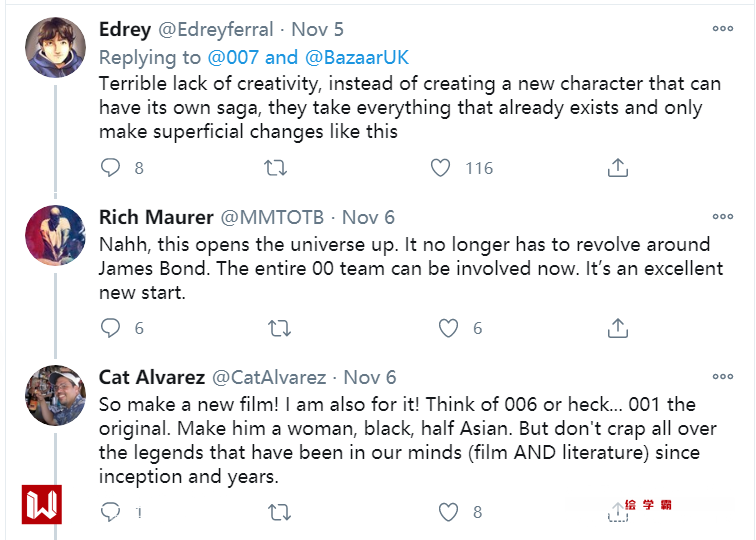
Task: Reply to Rich Maurer's tweet
Action: pyautogui.click(x=111, y=328)
